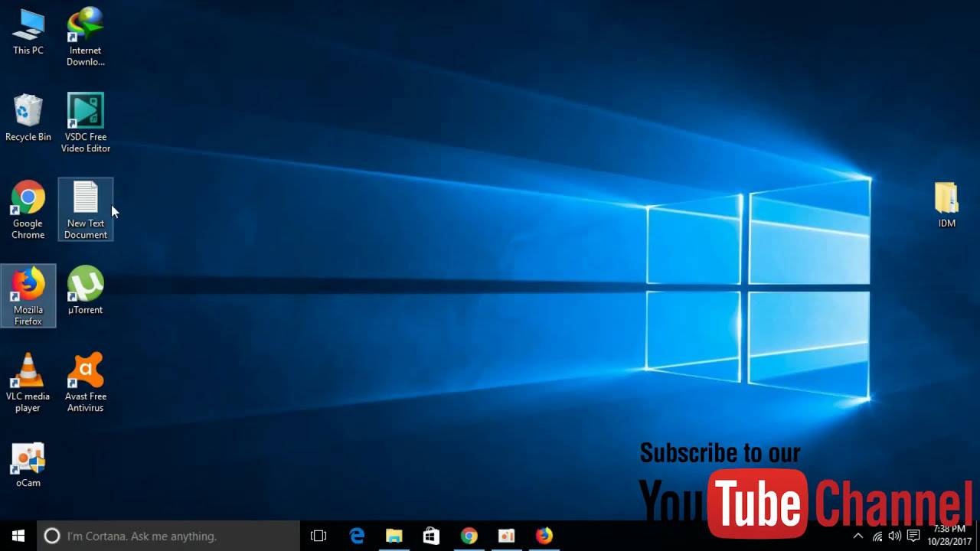Open Microsoft Store from taskbar
The image size is (980, 551).
click(x=432, y=536)
